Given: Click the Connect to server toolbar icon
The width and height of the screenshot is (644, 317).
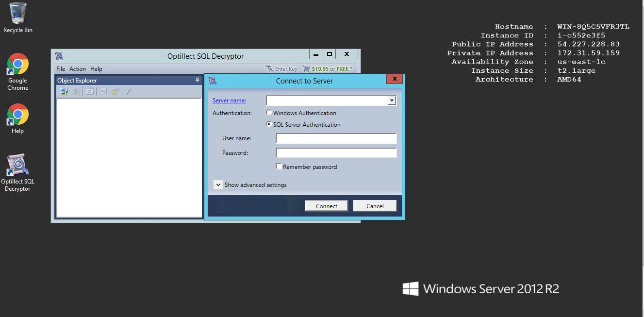Looking at the screenshot, I should click(64, 91).
